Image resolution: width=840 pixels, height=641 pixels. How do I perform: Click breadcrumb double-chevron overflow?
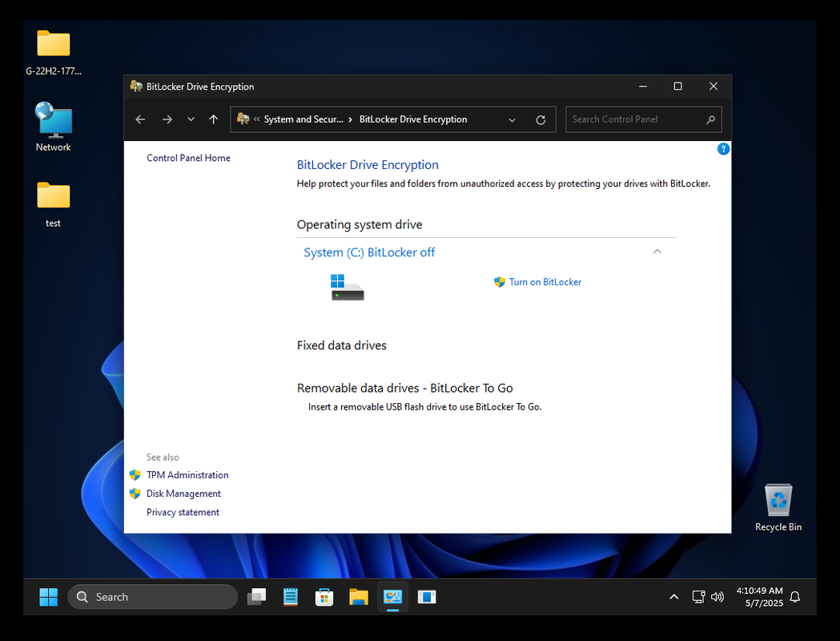(x=256, y=119)
